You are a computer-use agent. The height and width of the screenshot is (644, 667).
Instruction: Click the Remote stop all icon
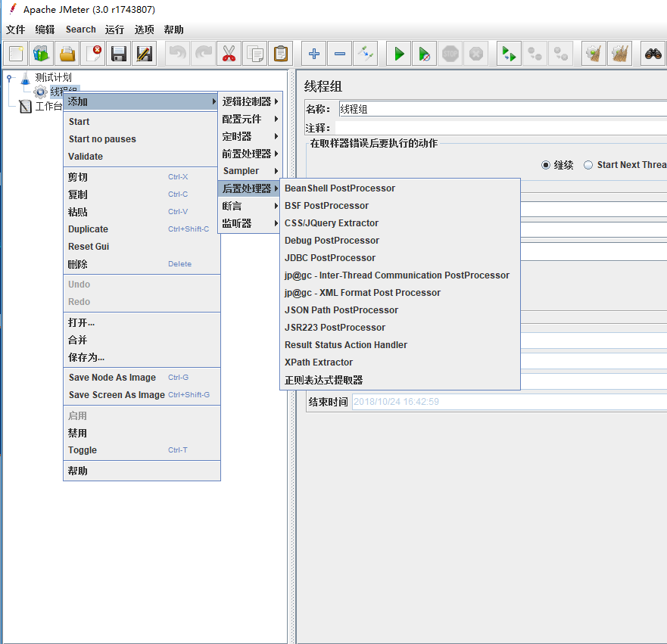[535, 54]
